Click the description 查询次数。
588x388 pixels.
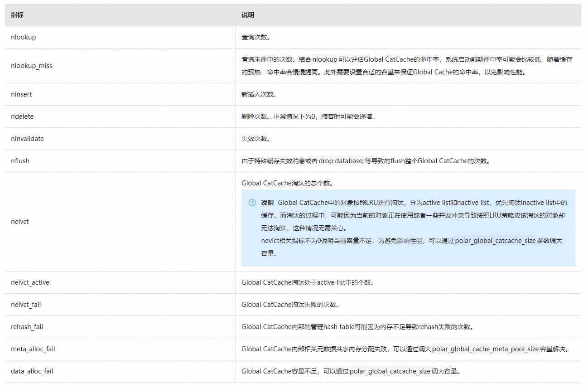pyautogui.click(x=256, y=37)
